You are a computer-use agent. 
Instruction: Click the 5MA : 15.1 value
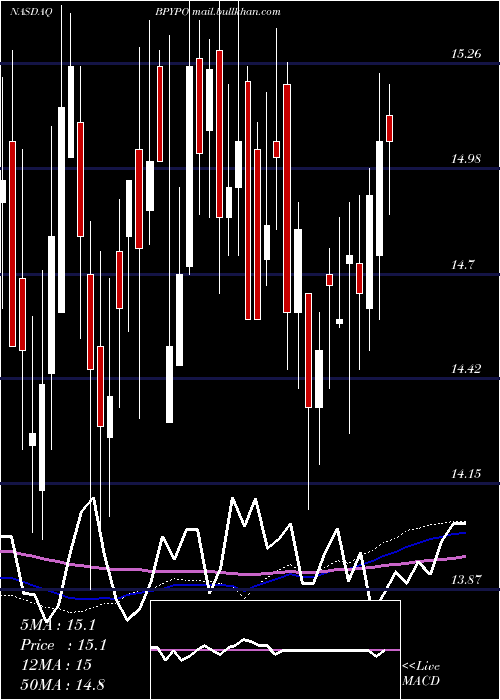click(58, 625)
